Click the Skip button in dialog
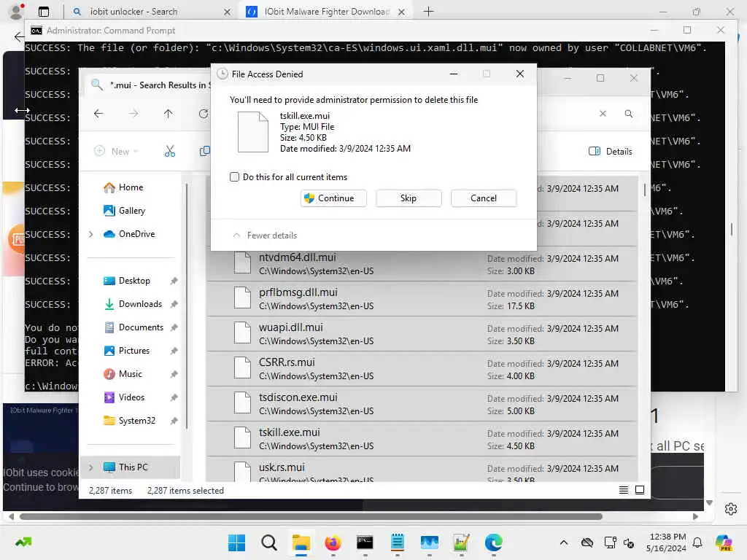Image resolution: width=747 pixels, height=560 pixels. [x=409, y=198]
